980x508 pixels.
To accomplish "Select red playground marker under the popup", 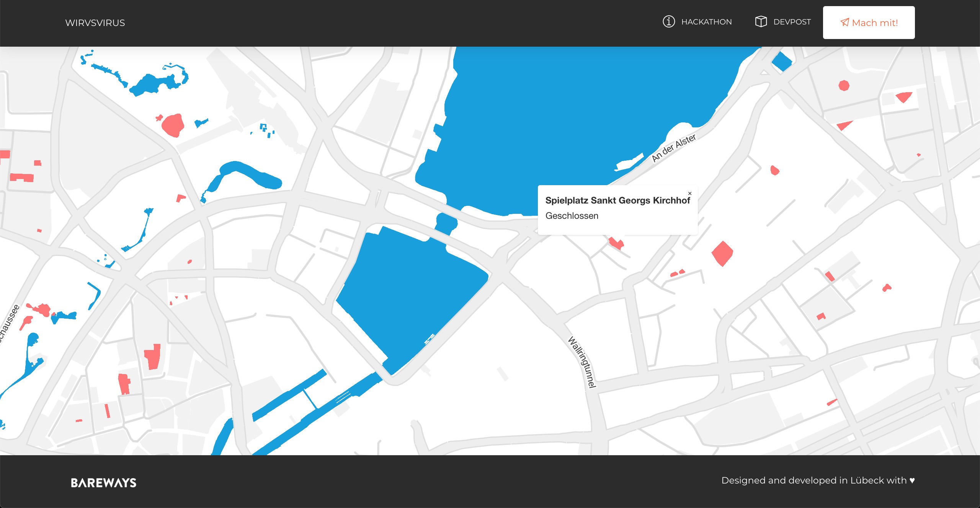I will 616,243.
